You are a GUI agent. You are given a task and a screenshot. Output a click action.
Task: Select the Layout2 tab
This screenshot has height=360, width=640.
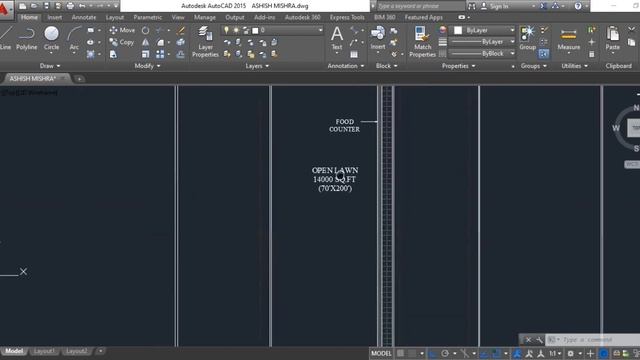click(x=76, y=351)
